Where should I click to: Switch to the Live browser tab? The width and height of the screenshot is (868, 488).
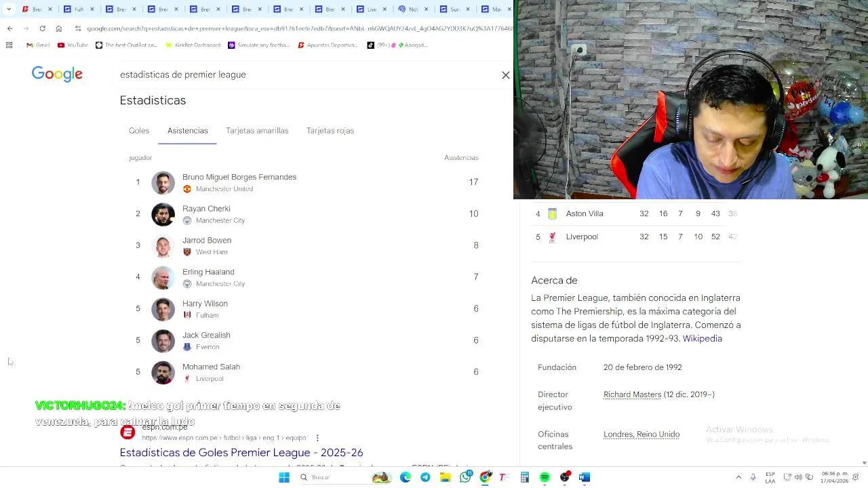click(x=372, y=9)
